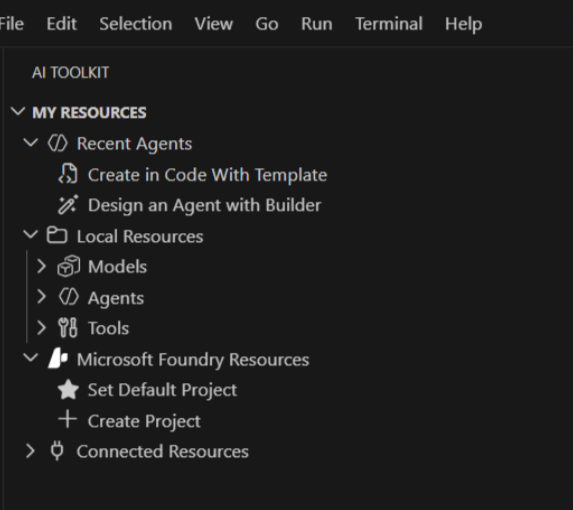Click the MY RESOURCES section header
Viewport: 573px width, 510px height.
(x=89, y=113)
